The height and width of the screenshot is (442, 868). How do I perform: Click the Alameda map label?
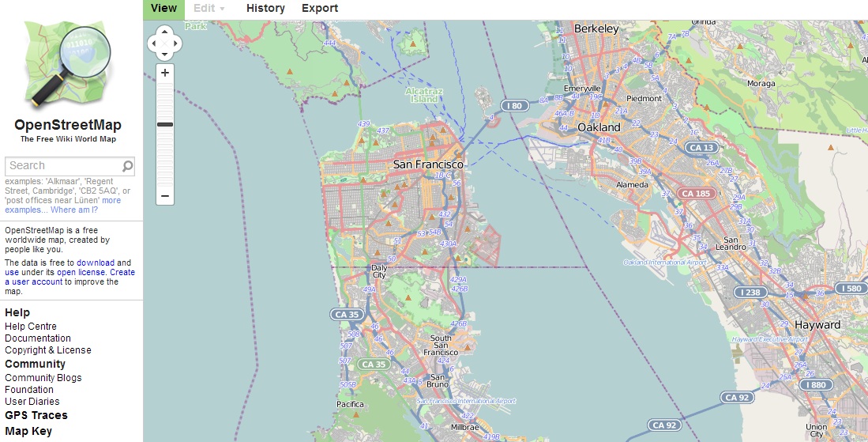(x=632, y=184)
